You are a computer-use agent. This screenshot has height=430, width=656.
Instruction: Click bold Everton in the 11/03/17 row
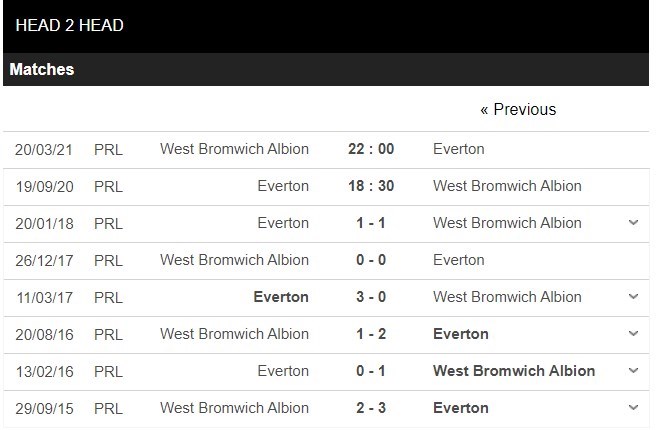[281, 297]
